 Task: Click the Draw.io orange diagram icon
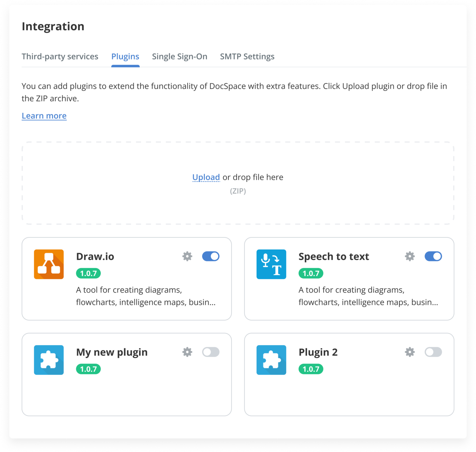[x=49, y=264]
